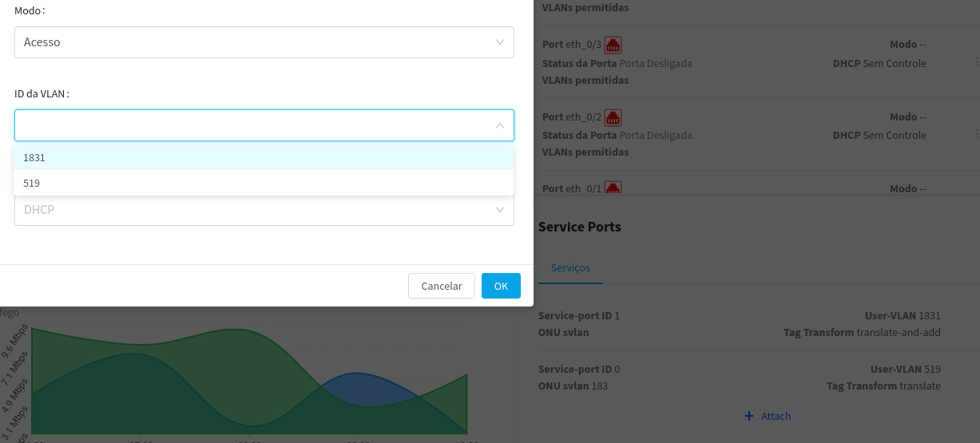Select the Service-port ID 1 entry
This screenshot has width=980, height=443.
click(739, 323)
